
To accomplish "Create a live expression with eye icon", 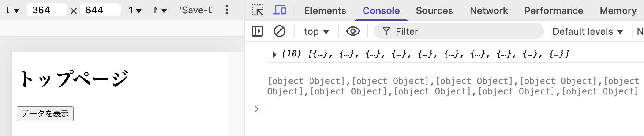I will pos(353,31).
